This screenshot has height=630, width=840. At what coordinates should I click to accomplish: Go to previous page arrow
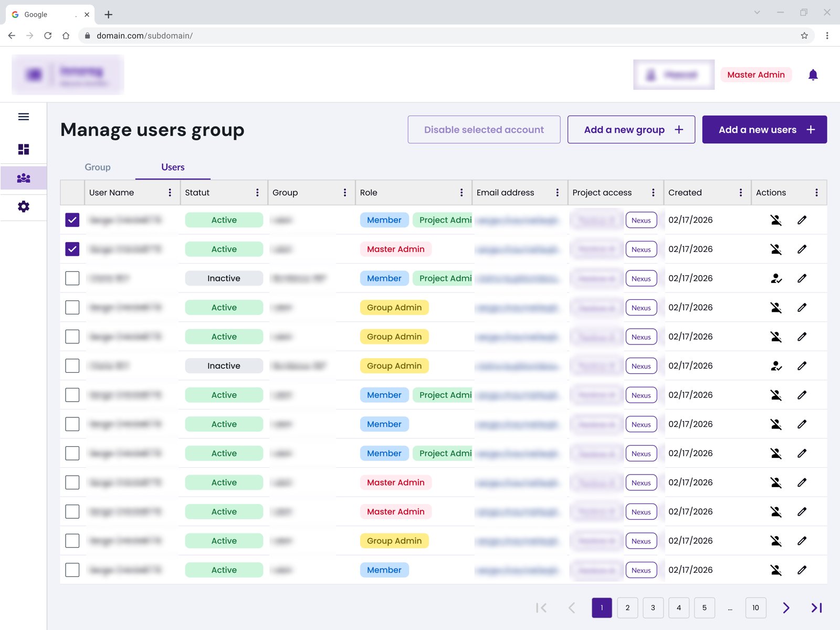point(572,608)
